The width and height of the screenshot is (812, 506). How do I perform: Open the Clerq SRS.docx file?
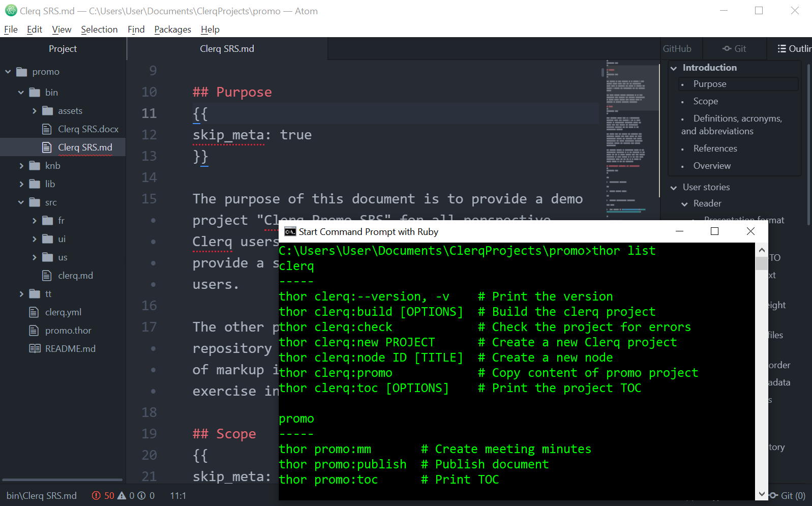click(87, 129)
